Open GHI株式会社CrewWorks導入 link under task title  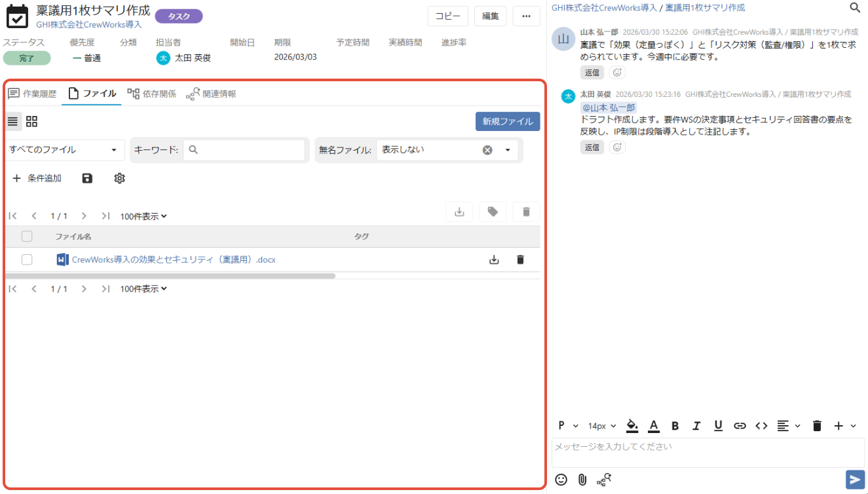click(88, 24)
